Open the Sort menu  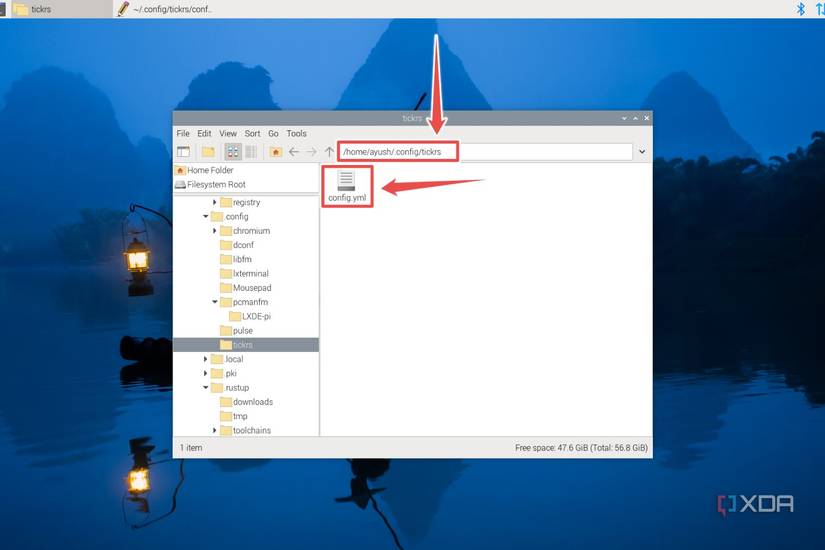pos(252,134)
